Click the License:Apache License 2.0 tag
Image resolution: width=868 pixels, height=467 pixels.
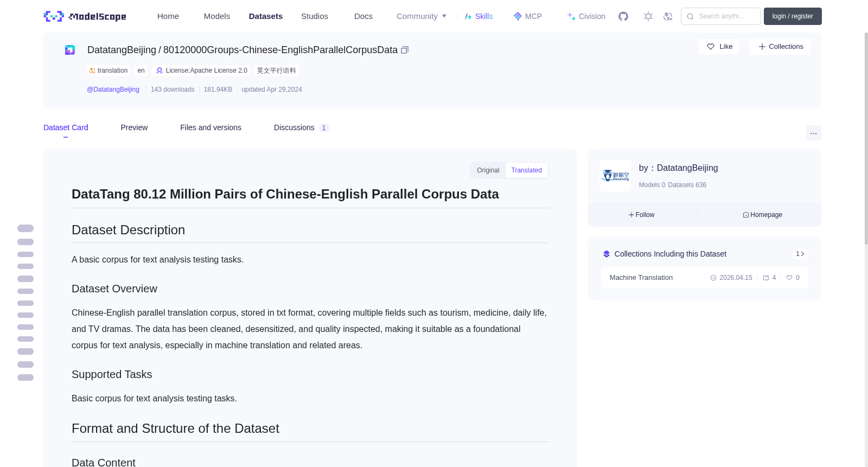(x=202, y=71)
